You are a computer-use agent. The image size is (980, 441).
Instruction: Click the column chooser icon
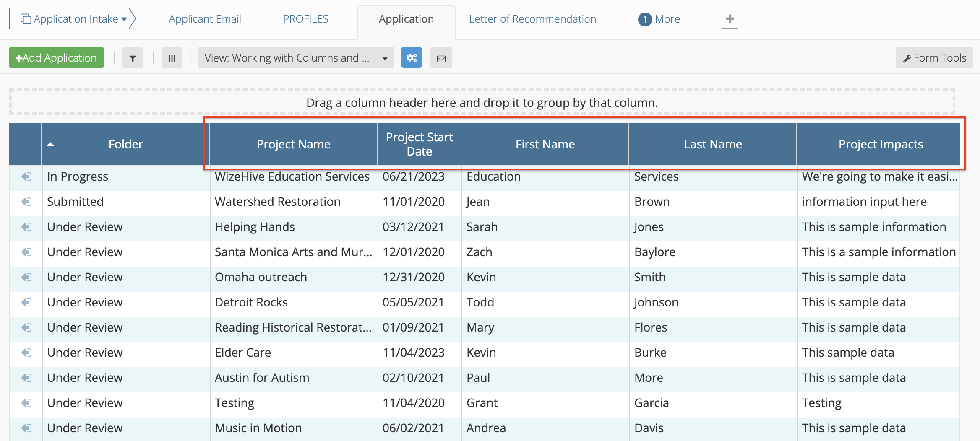click(172, 57)
